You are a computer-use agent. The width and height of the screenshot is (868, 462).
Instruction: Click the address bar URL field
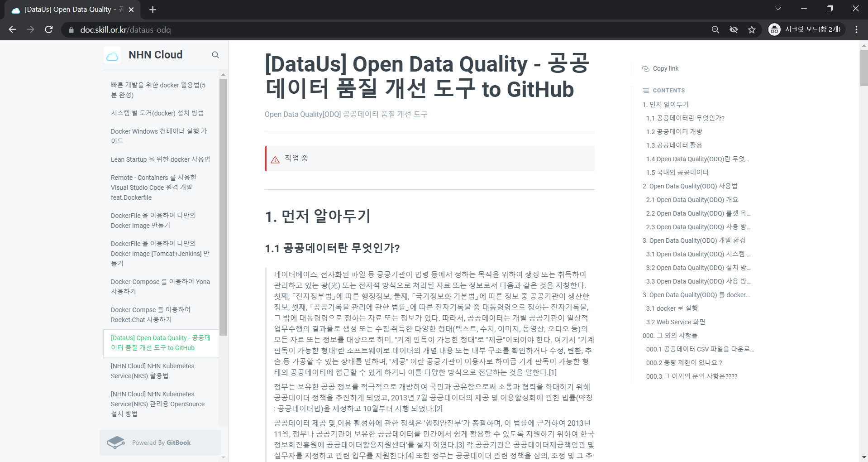pyautogui.click(x=389, y=29)
